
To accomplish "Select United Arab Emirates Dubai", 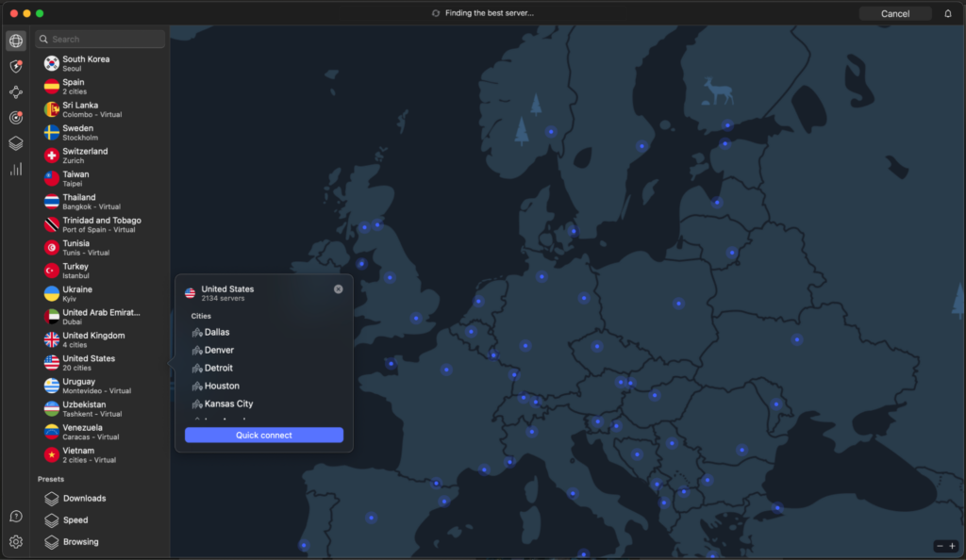I will pos(102,317).
